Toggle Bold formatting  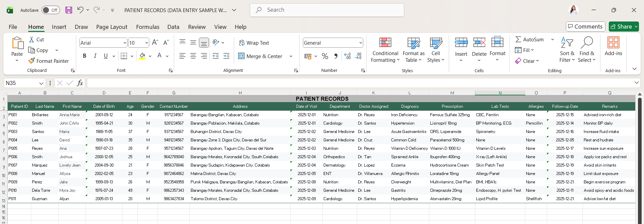click(85, 56)
